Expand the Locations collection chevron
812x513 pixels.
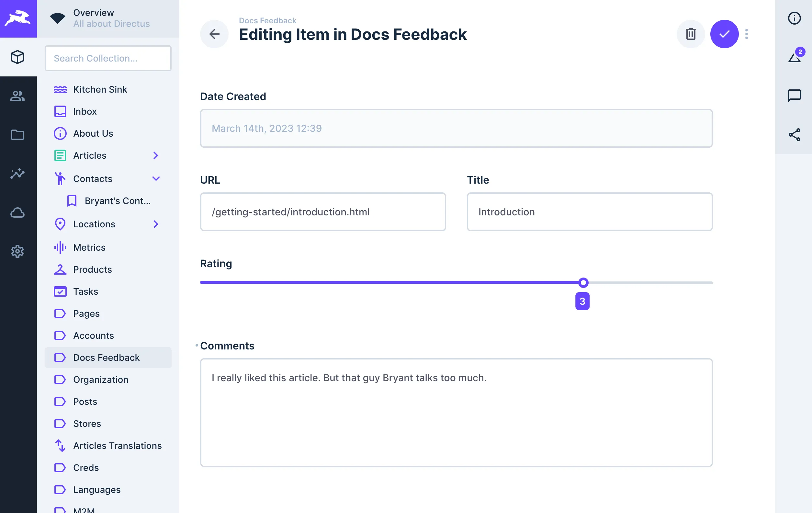(x=156, y=224)
